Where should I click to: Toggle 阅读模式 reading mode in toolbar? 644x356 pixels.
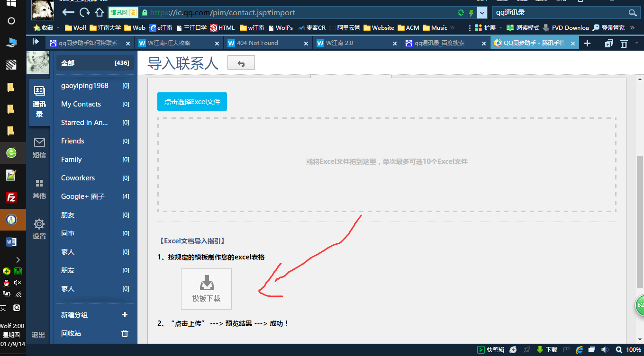(x=522, y=28)
